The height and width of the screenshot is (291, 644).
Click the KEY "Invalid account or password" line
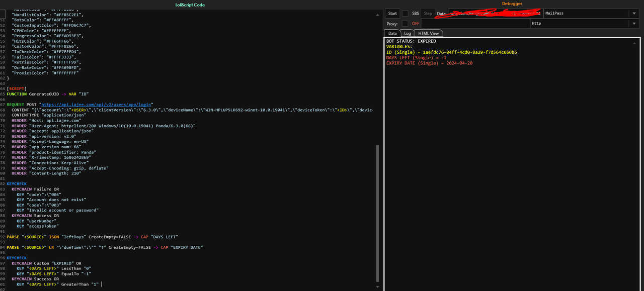click(x=57, y=211)
